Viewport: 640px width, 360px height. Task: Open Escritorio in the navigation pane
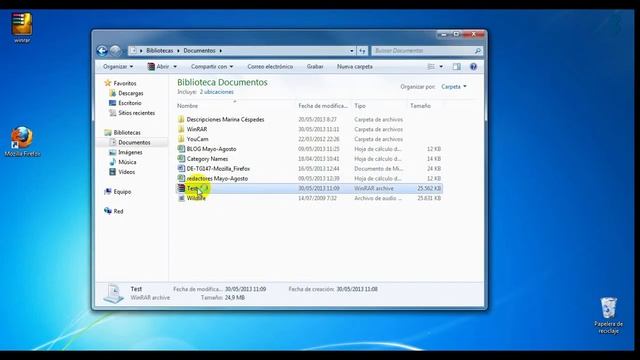point(130,103)
